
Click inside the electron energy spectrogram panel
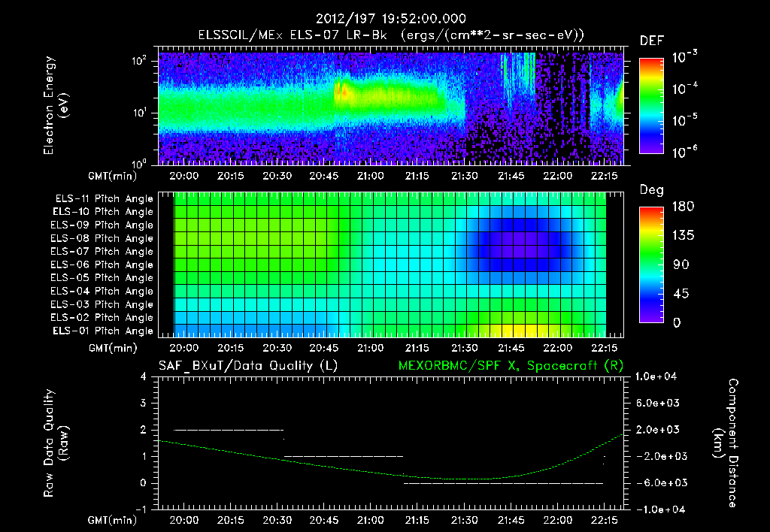[x=391, y=108]
